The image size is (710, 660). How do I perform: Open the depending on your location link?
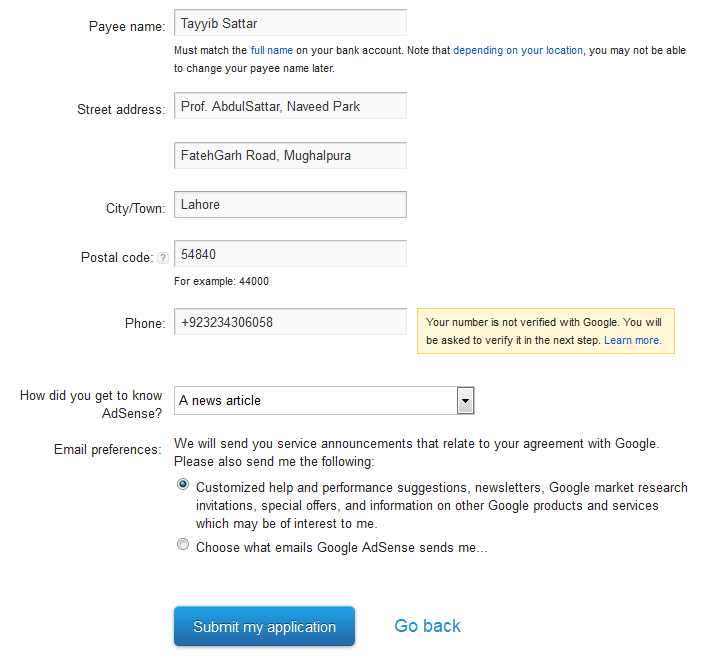tap(518, 50)
